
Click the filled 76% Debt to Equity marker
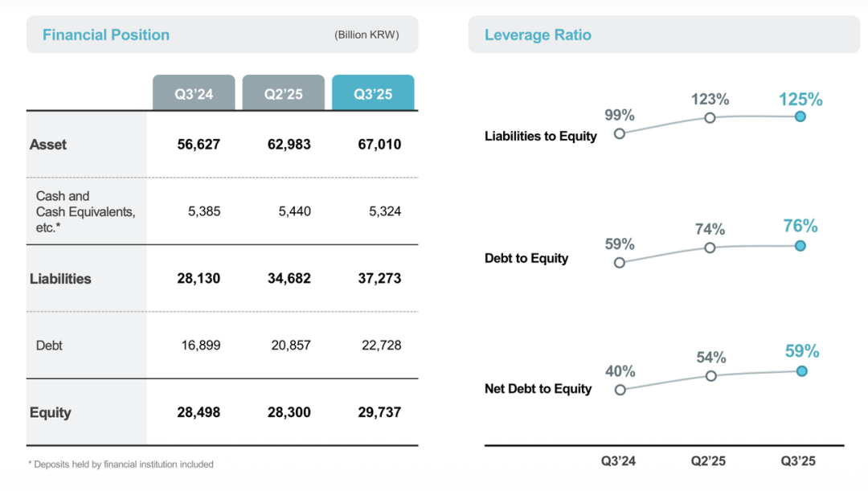800,246
